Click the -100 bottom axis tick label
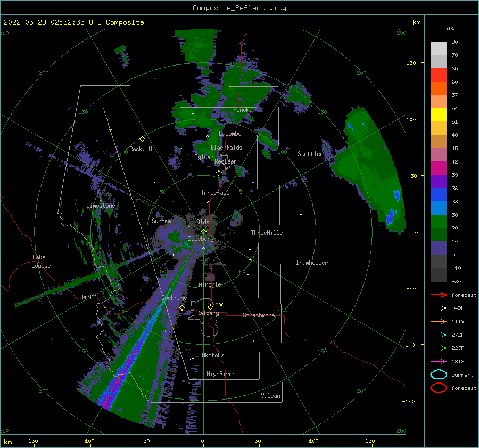 click(x=88, y=441)
